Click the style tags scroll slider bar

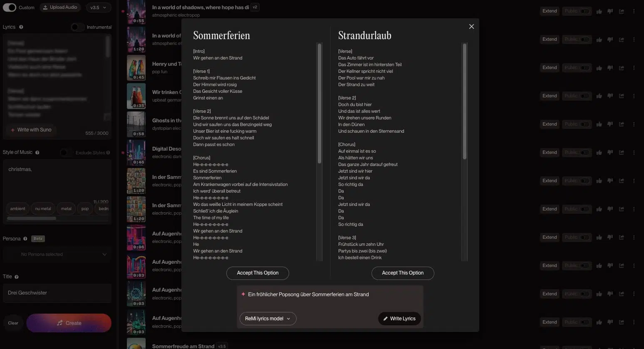[x=32, y=218]
